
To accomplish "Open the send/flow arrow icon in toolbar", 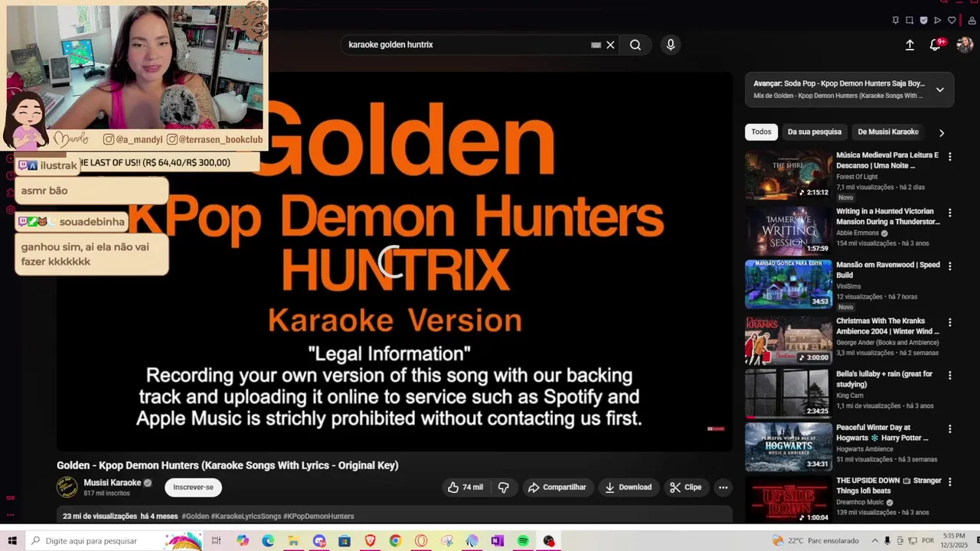I will (937, 20).
